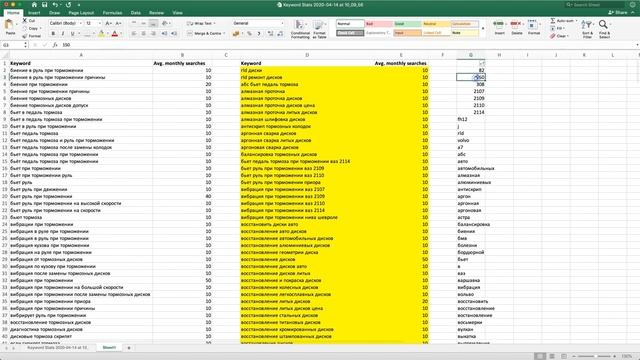The height and width of the screenshot is (360, 640).
Task: Increase the indent
Action: tap(174, 34)
